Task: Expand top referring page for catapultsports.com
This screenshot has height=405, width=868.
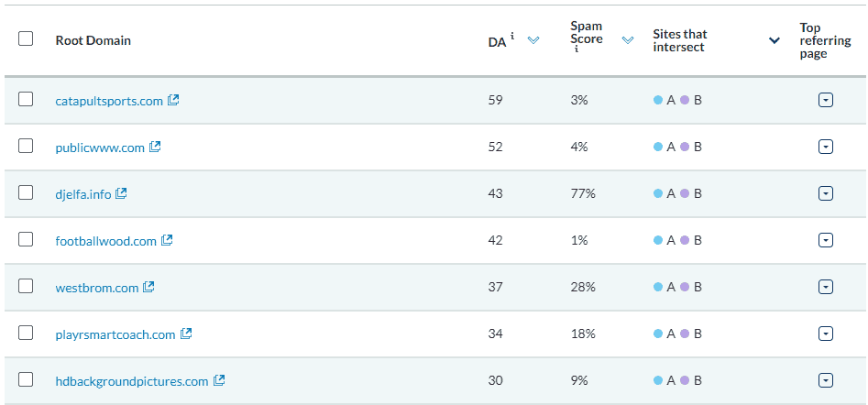Action: tap(825, 100)
